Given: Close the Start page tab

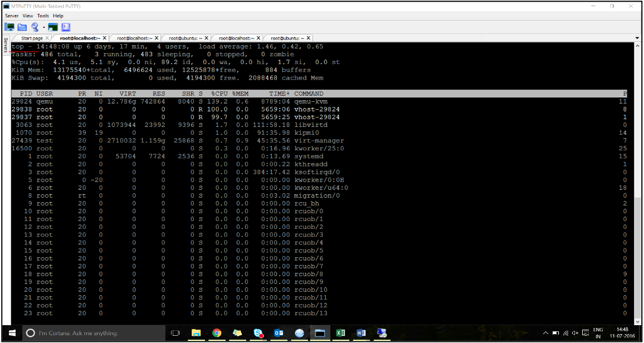Looking at the screenshot, I should (47, 38).
